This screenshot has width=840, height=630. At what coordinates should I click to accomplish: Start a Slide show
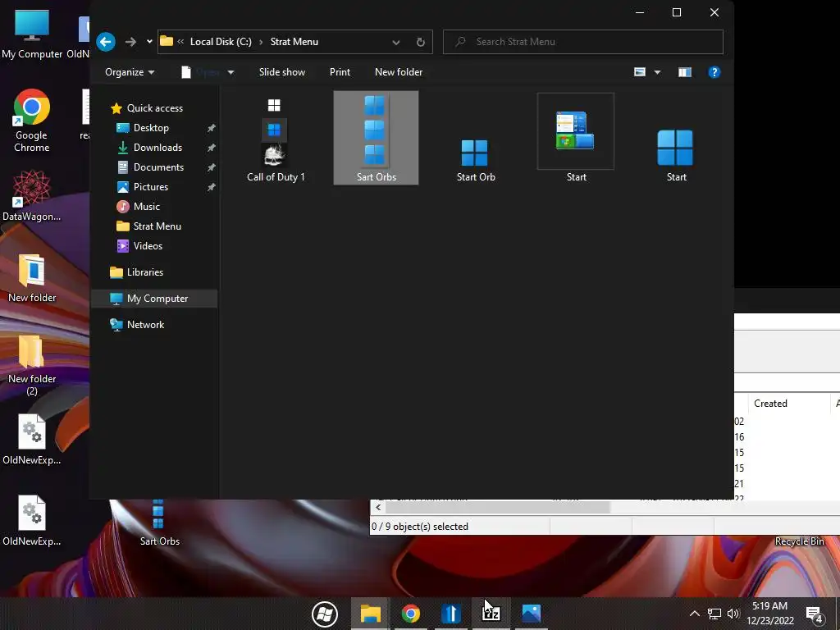coord(282,72)
